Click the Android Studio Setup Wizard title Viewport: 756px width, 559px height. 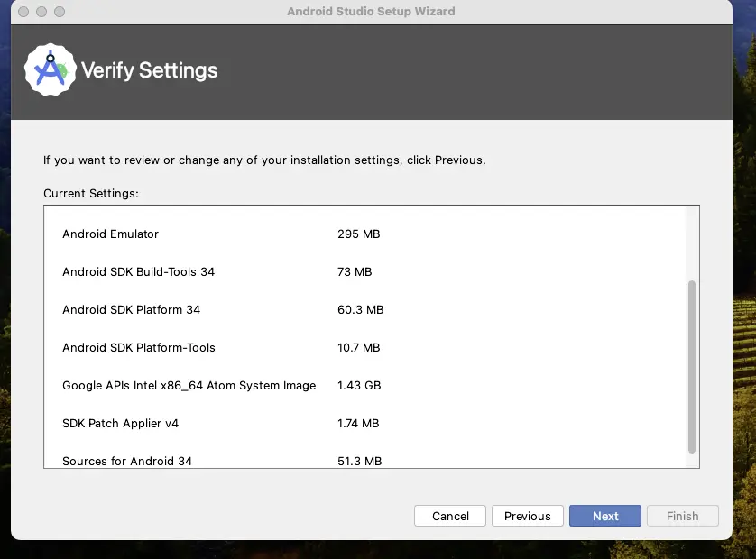pyautogui.click(x=372, y=11)
